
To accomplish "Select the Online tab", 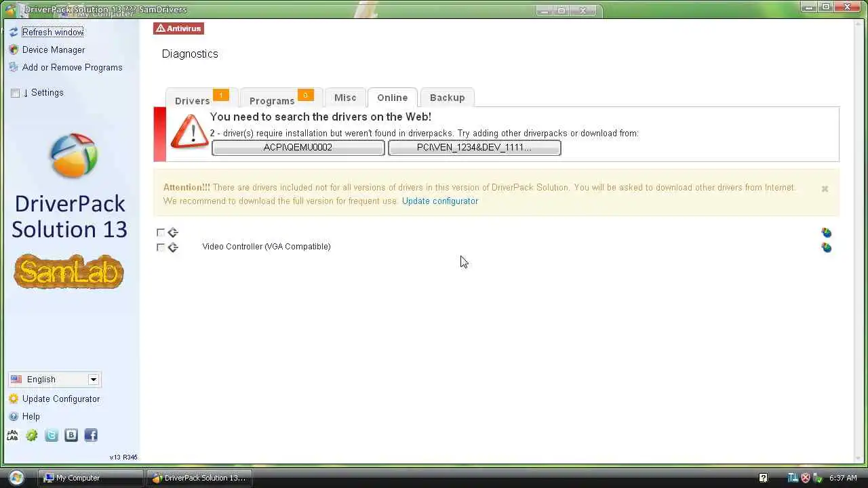I will pos(392,98).
